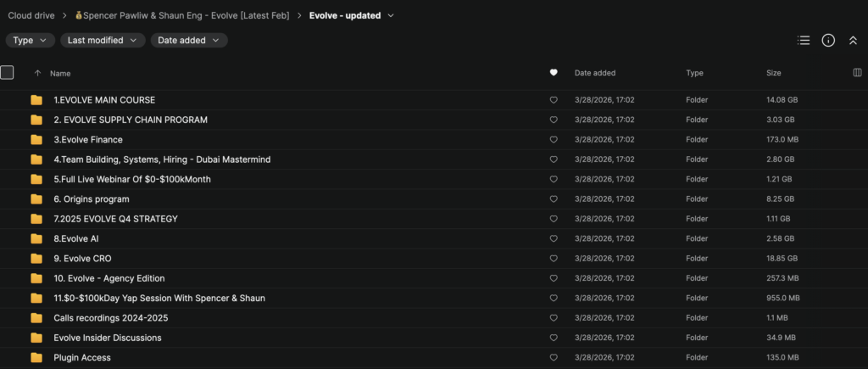
Task: Tick the select-all checkbox
Action: (x=8, y=73)
